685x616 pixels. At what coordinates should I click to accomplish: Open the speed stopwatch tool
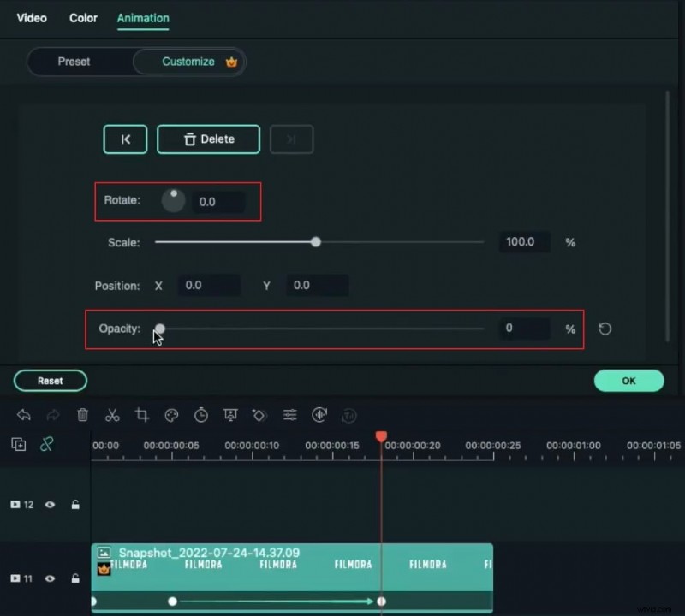(201, 415)
